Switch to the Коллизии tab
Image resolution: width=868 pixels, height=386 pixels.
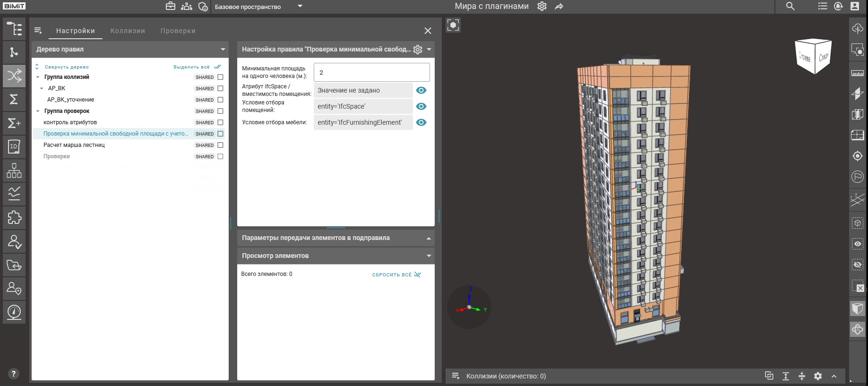click(x=128, y=31)
